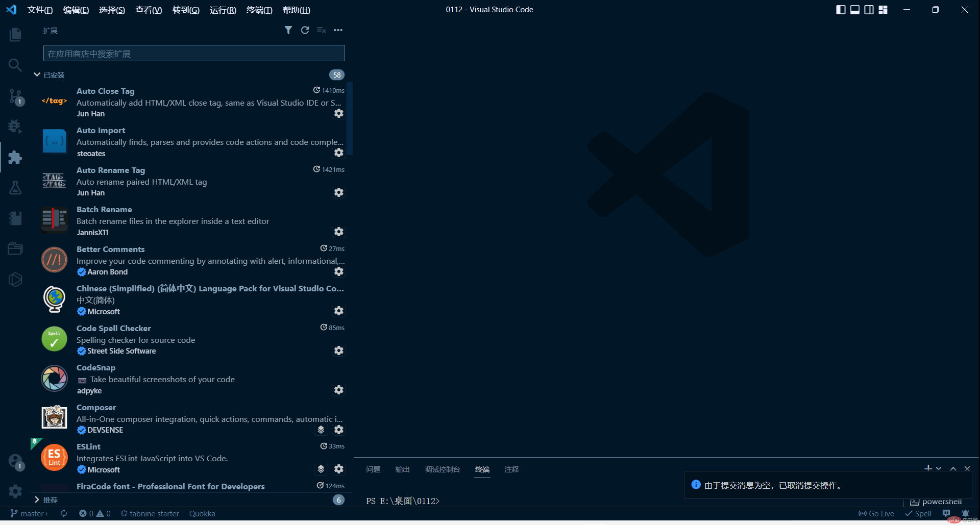The image size is (980, 525).
Task: Focus the extension marketplace search box
Action: click(194, 54)
